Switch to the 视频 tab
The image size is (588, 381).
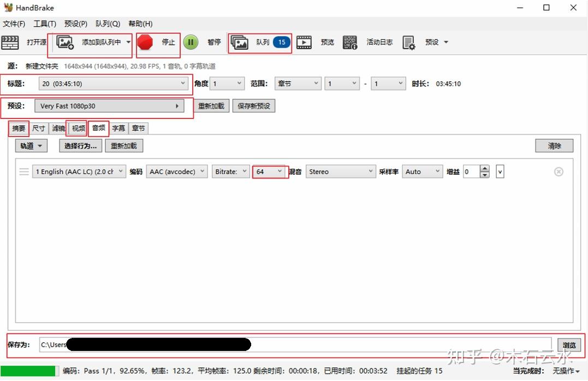tap(76, 128)
